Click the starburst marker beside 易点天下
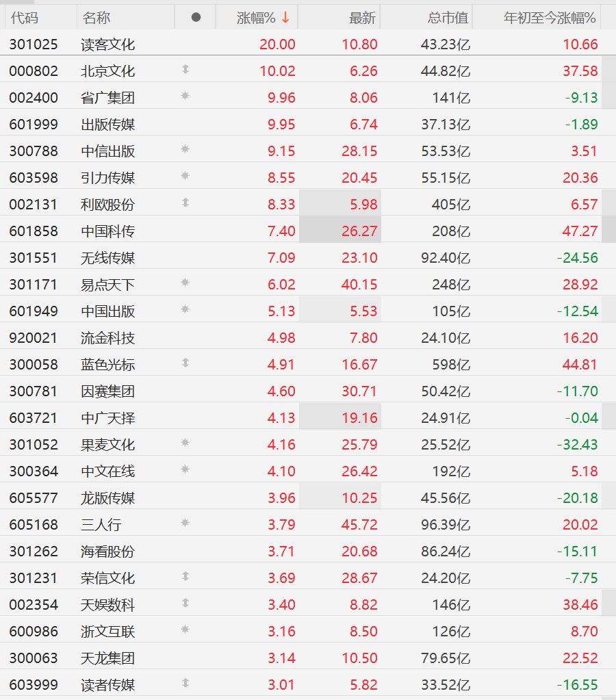The width and height of the screenshot is (616, 700). point(185,283)
